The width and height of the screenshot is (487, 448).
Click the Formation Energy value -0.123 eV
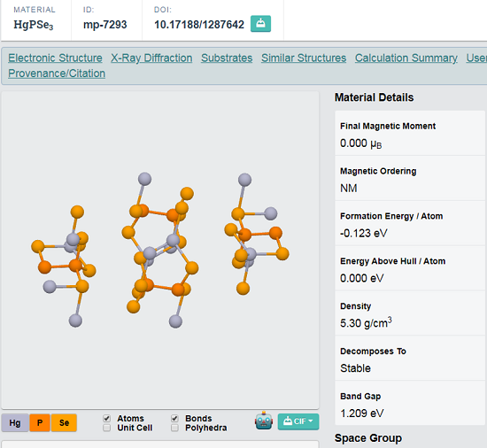coord(364,233)
